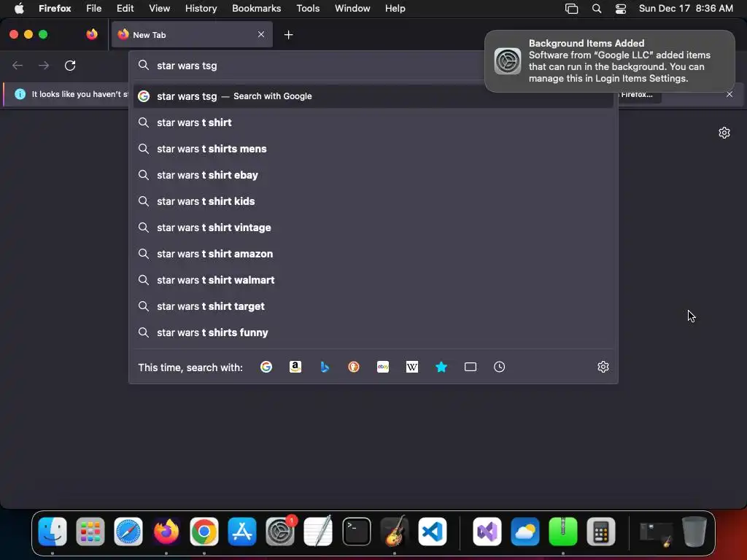Open Launchpad from the Dock
Image resolution: width=747 pixels, height=560 pixels.
pos(90,532)
